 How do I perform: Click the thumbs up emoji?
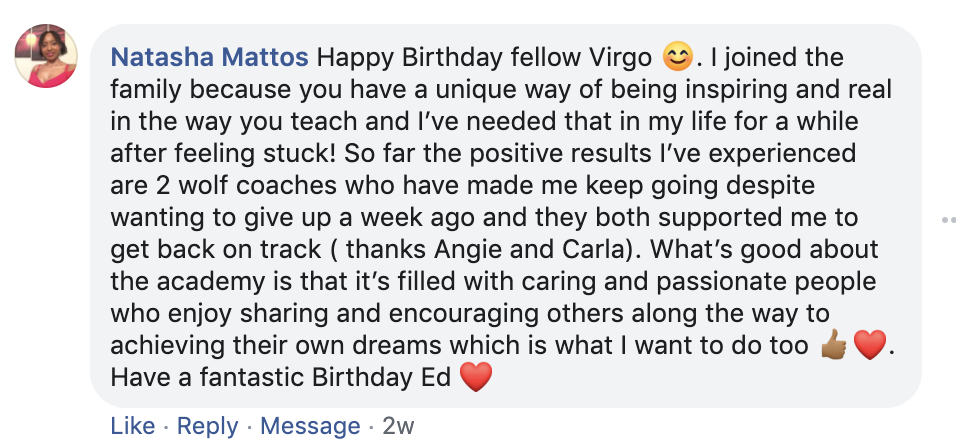pyautogui.click(x=833, y=346)
